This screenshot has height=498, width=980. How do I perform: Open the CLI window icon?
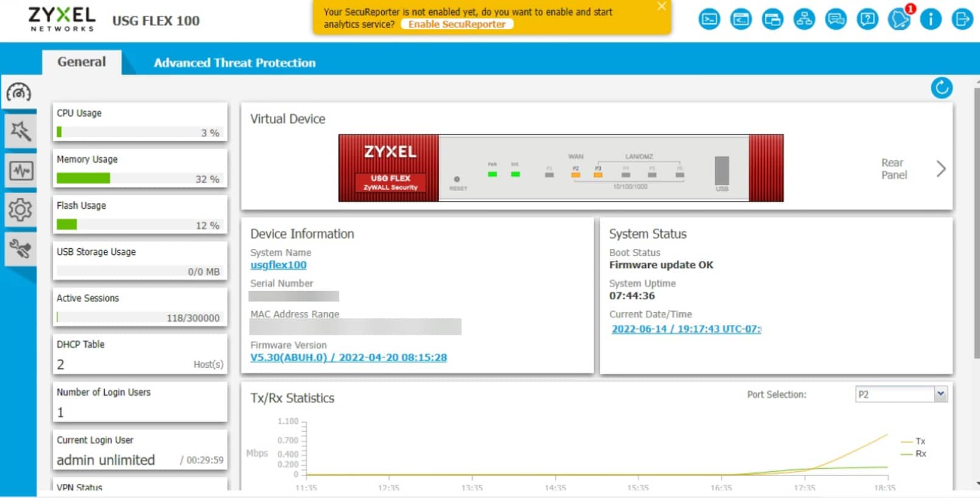click(741, 19)
